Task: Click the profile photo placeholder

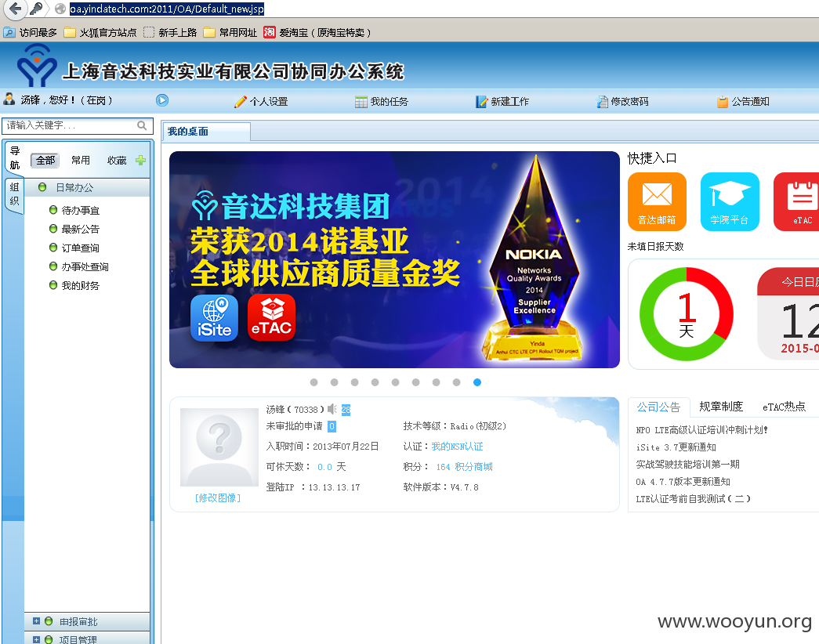Action: [219, 447]
